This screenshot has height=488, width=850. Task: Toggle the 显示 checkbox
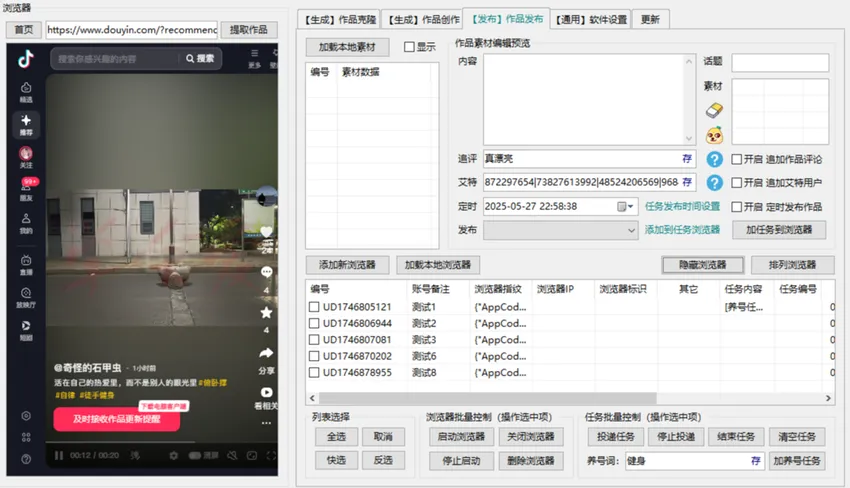click(409, 47)
